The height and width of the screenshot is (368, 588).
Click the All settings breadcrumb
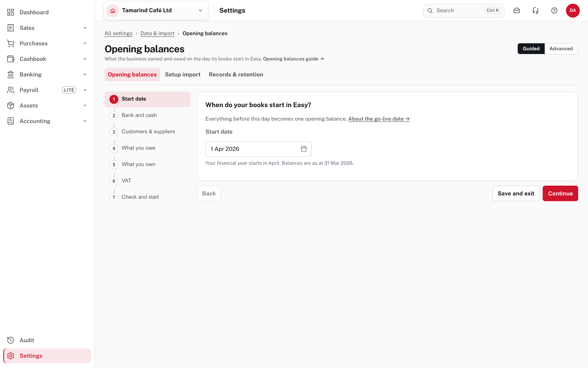(x=118, y=33)
